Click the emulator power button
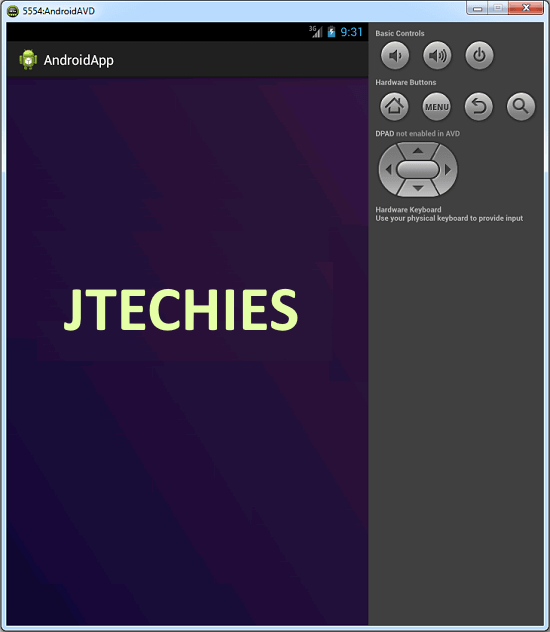This screenshot has height=632, width=550. 479,55
